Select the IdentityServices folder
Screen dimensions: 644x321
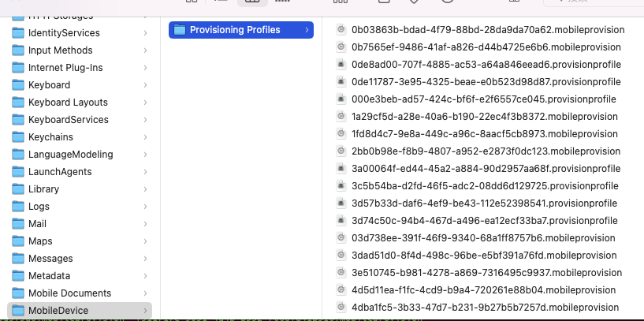tap(63, 33)
